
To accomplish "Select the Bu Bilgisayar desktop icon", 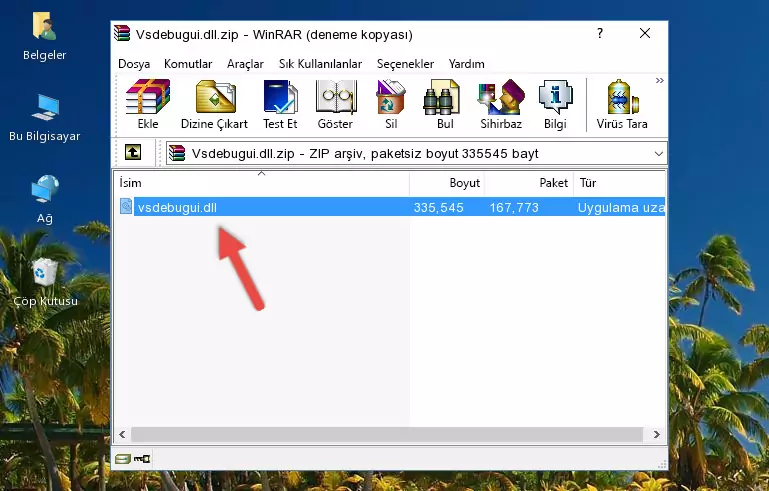I will tap(45, 118).
